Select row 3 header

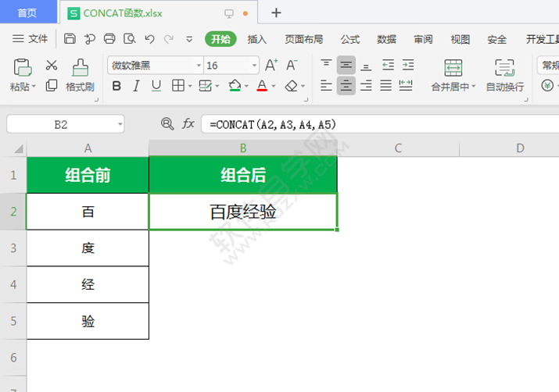[x=13, y=248]
